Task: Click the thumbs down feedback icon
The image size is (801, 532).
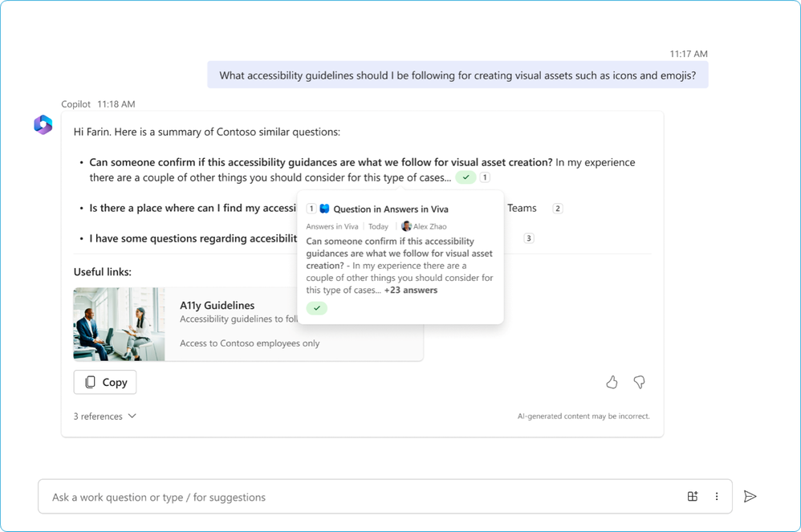Action: 639,382
